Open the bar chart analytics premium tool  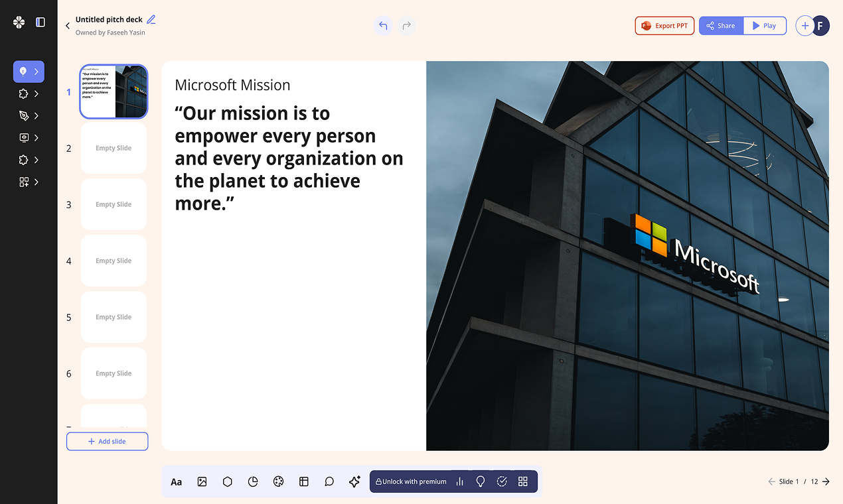(459, 481)
